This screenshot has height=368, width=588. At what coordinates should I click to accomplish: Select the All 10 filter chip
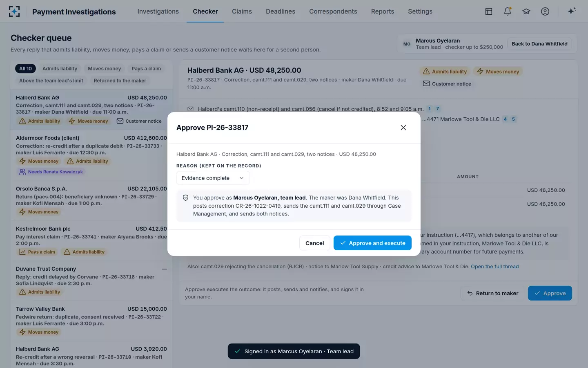(x=25, y=69)
